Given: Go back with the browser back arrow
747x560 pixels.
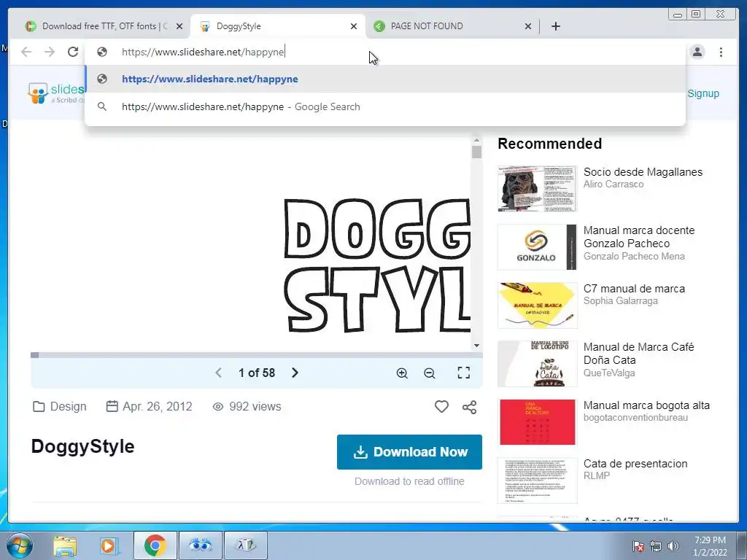Looking at the screenshot, I should point(26,52).
